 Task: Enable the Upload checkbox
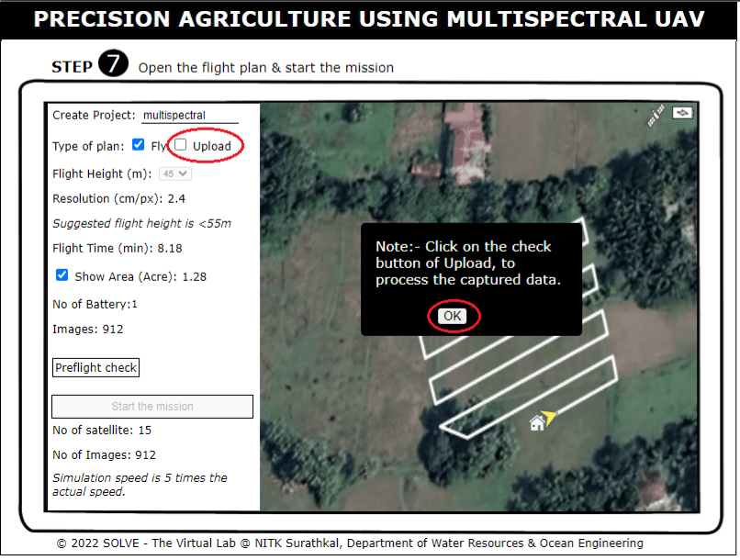pyautogui.click(x=181, y=145)
